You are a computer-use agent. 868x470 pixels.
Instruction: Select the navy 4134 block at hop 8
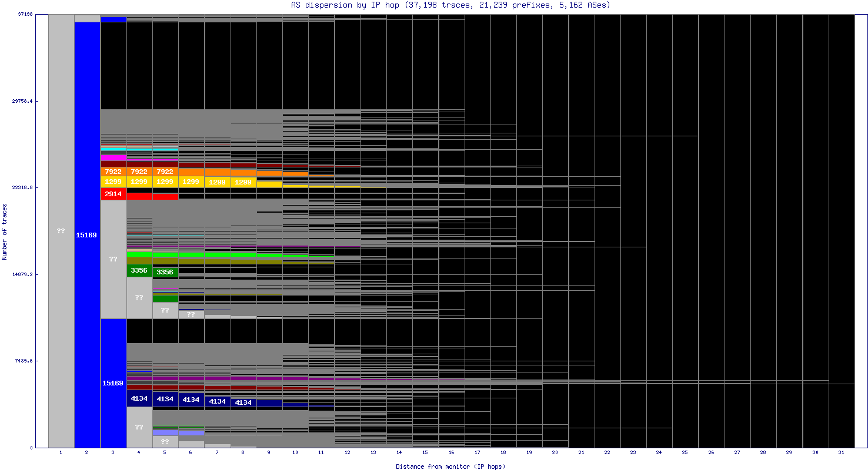click(x=243, y=402)
